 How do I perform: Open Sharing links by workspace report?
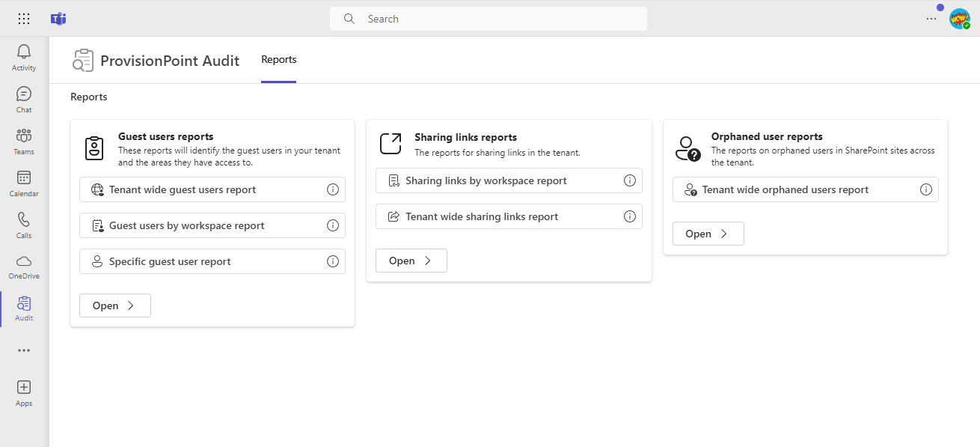[x=509, y=180]
